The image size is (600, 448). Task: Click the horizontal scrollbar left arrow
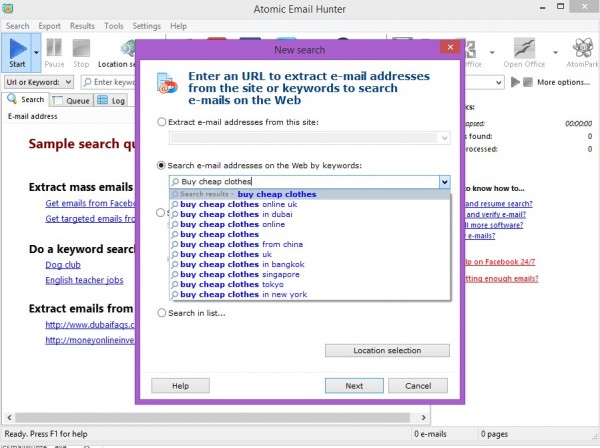(9, 417)
